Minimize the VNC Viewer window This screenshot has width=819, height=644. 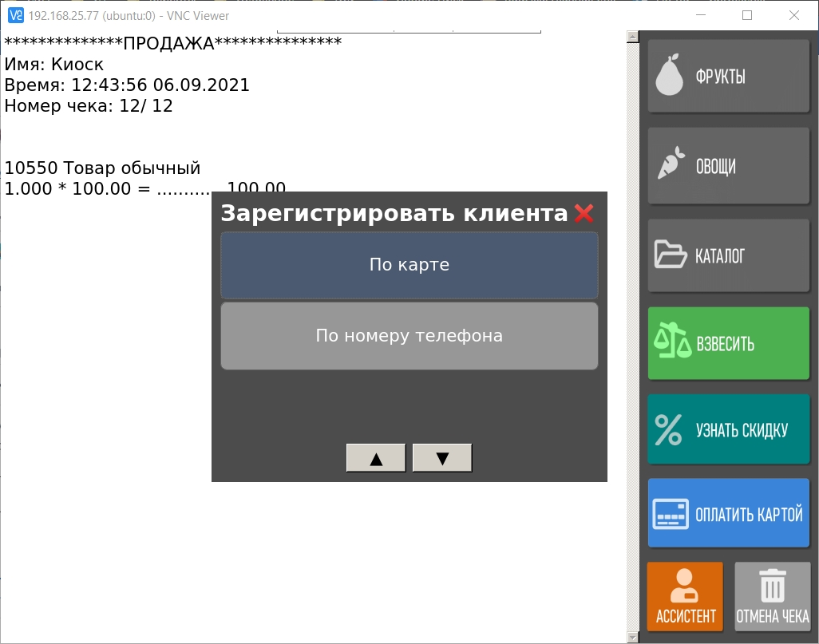tap(701, 15)
